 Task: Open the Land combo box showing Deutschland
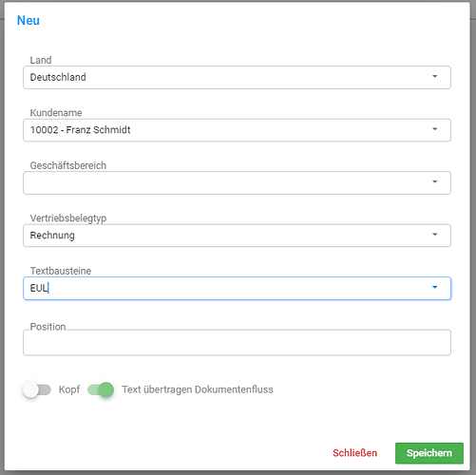tap(237, 77)
